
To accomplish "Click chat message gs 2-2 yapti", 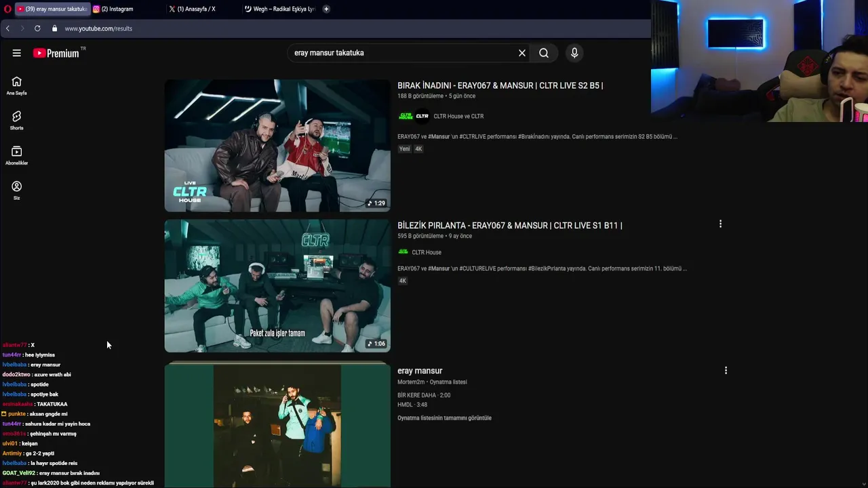I will (x=40, y=453).
